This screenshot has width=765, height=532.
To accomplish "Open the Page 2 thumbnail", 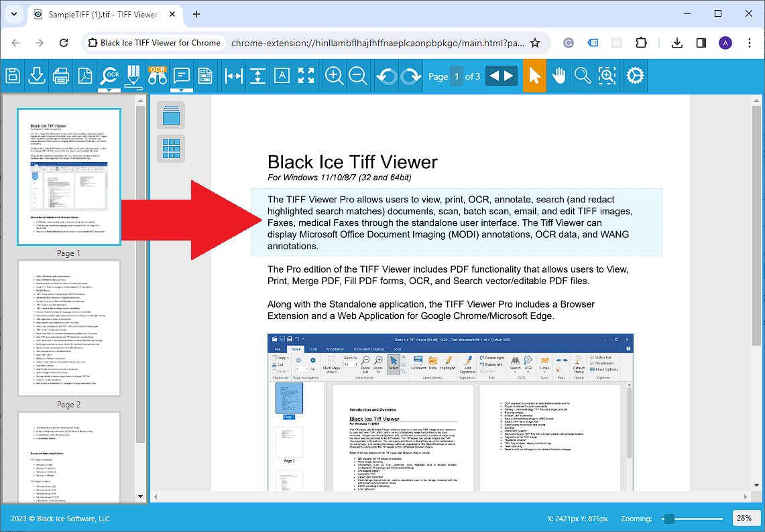I will tap(68, 328).
